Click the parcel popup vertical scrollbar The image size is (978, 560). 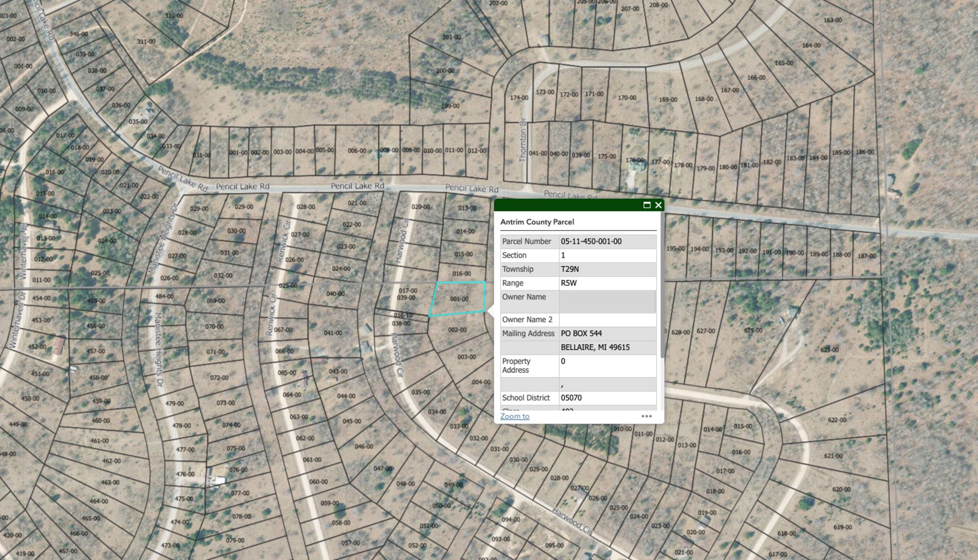click(662, 285)
